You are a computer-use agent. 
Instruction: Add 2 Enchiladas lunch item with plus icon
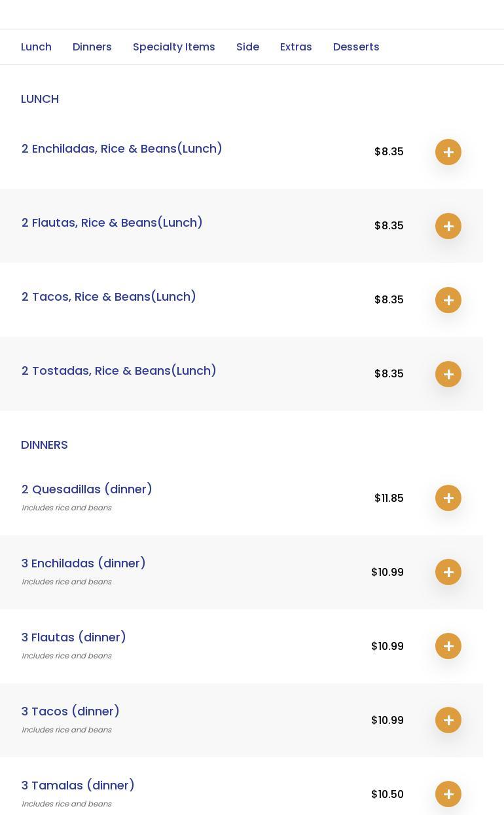click(x=448, y=152)
